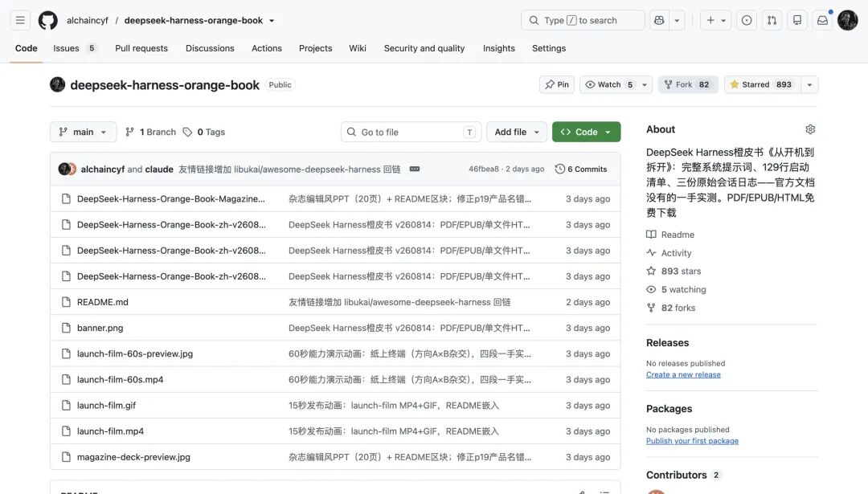Click the Type / to search box
Screen dimensions: 868x494
(583, 20)
